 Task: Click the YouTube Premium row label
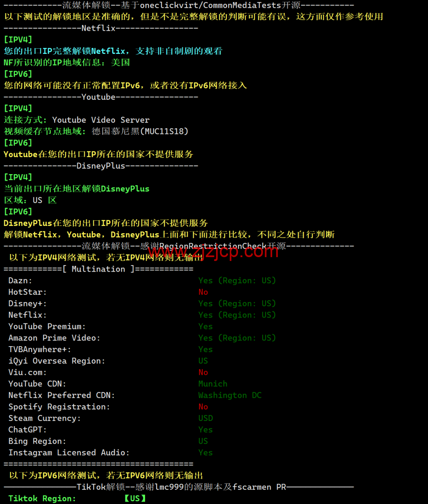coord(47,326)
